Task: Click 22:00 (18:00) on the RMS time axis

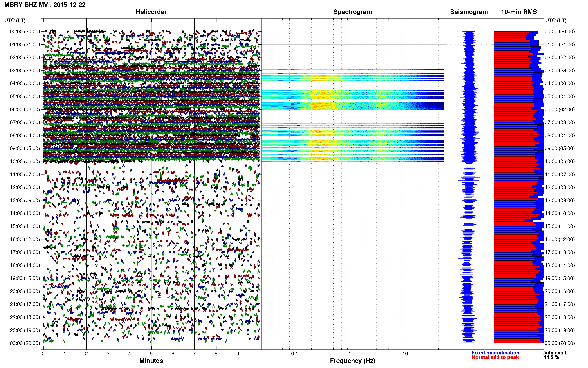Action: click(x=560, y=317)
